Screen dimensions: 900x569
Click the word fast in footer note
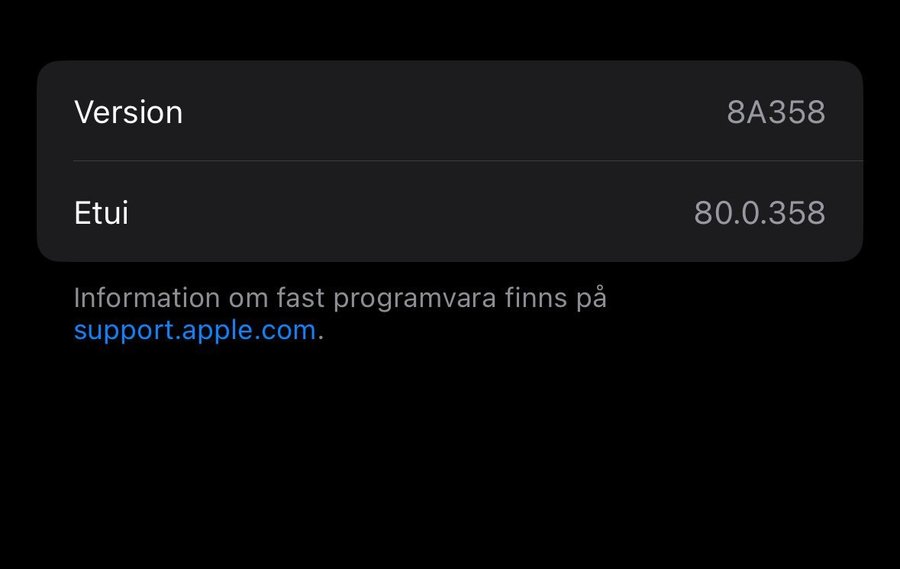[x=301, y=298]
